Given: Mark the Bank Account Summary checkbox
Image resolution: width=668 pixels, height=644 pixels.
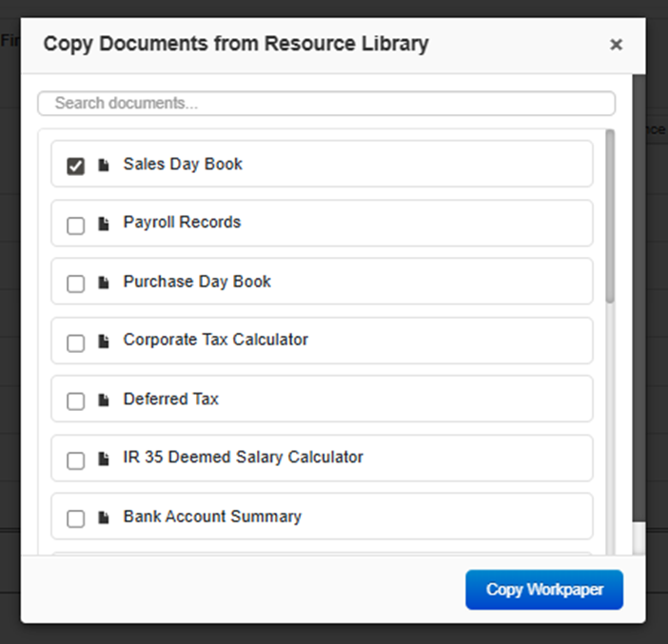Looking at the screenshot, I should click(x=75, y=519).
